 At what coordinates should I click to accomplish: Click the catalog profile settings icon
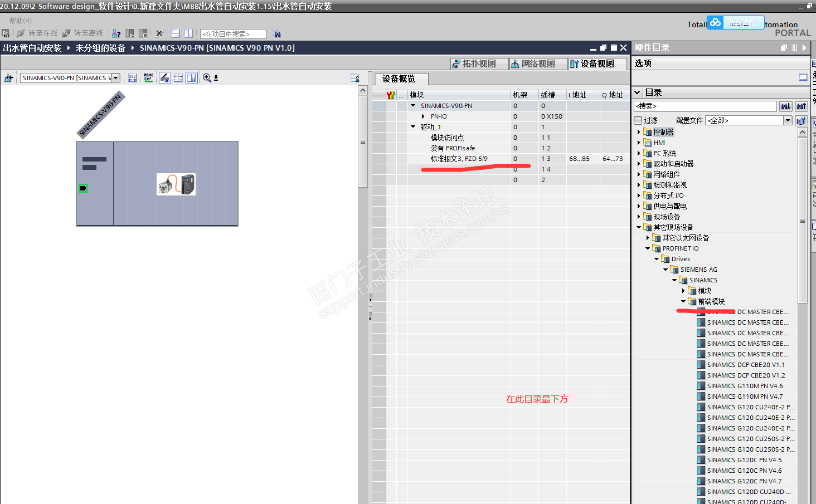coord(801,120)
